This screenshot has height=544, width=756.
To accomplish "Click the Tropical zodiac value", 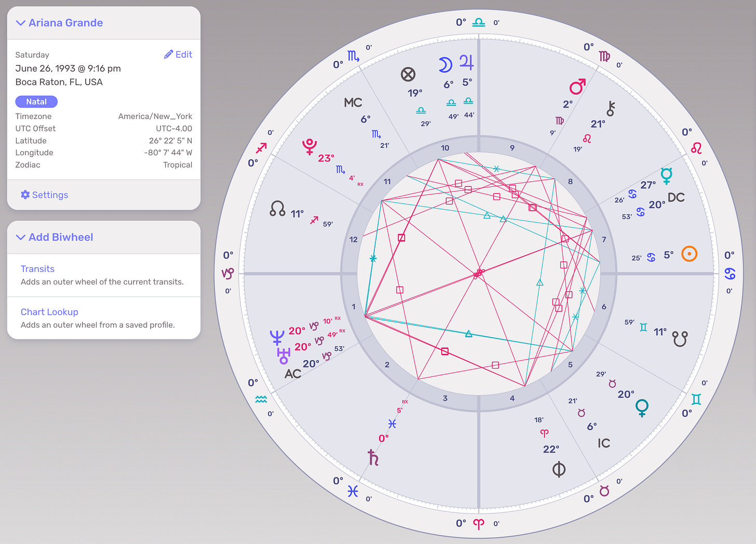I will point(178,165).
